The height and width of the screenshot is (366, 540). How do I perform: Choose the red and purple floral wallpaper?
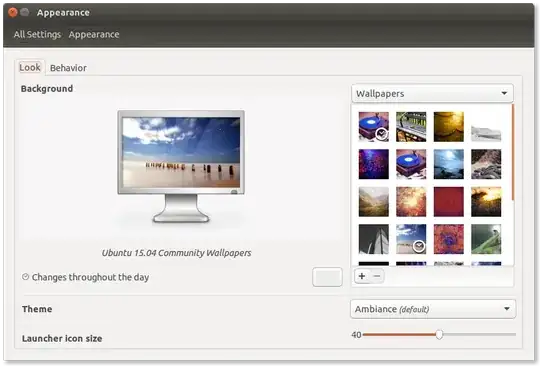click(x=449, y=239)
